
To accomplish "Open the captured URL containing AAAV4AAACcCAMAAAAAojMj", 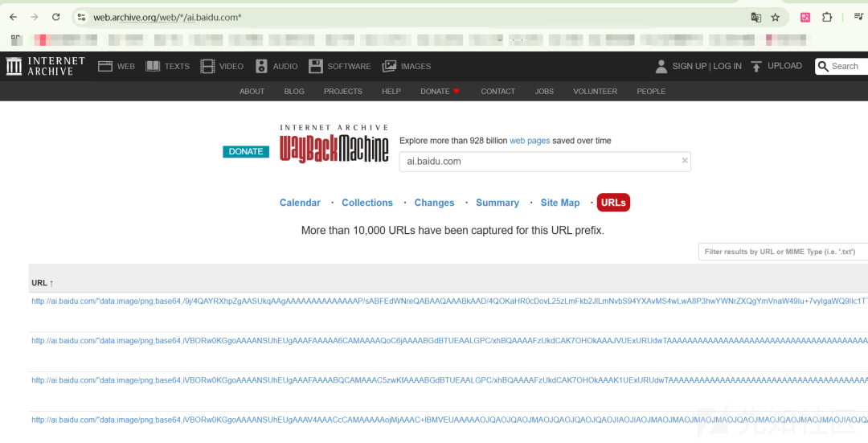I will [449, 420].
